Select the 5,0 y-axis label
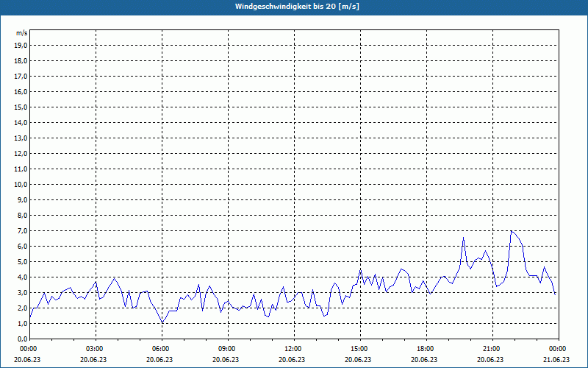This screenshot has width=588, height=368. pyautogui.click(x=23, y=262)
